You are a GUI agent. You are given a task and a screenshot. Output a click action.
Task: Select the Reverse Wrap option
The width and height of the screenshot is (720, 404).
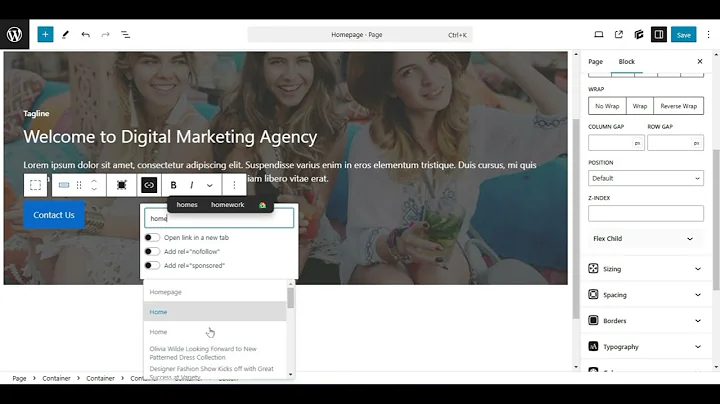tap(679, 106)
